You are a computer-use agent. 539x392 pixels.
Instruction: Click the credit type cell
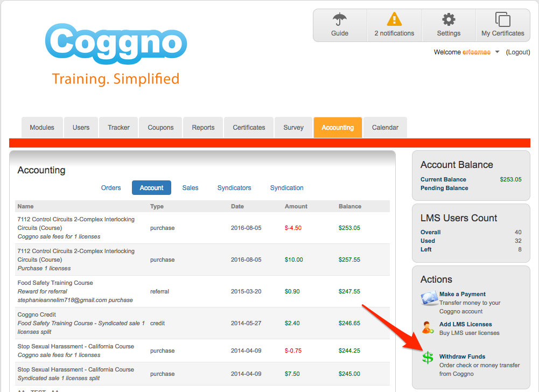[x=157, y=323]
